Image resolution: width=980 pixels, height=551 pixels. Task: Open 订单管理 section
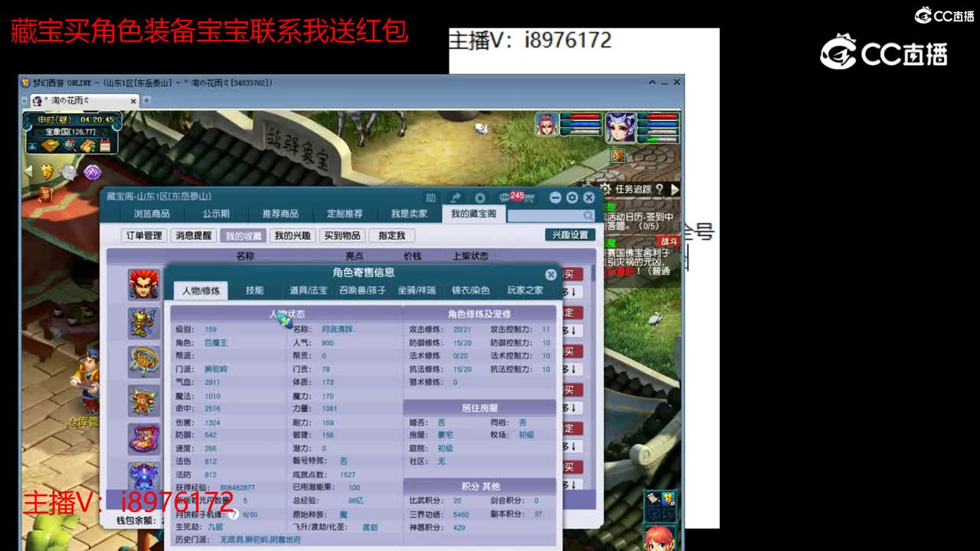(x=144, y=236)
